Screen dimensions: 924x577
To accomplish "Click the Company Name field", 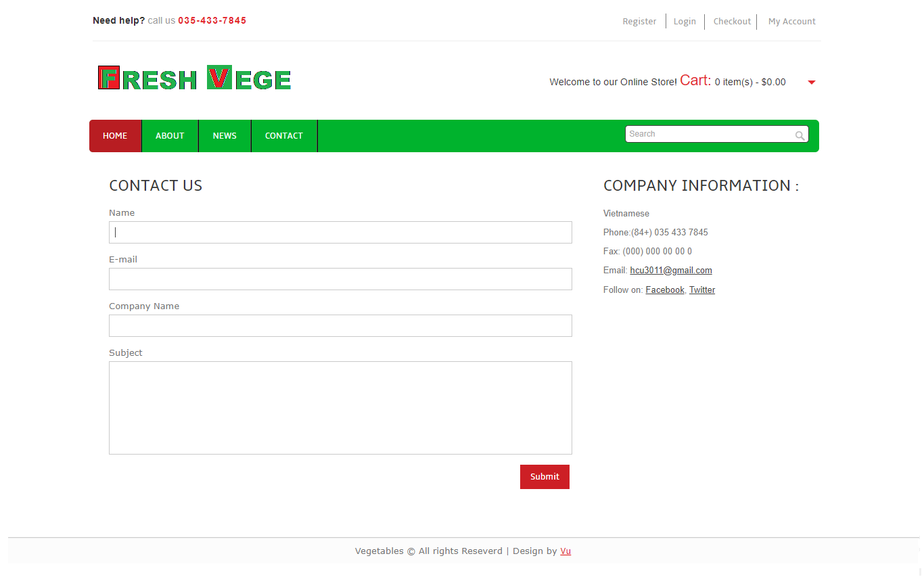I will (340, 325).
